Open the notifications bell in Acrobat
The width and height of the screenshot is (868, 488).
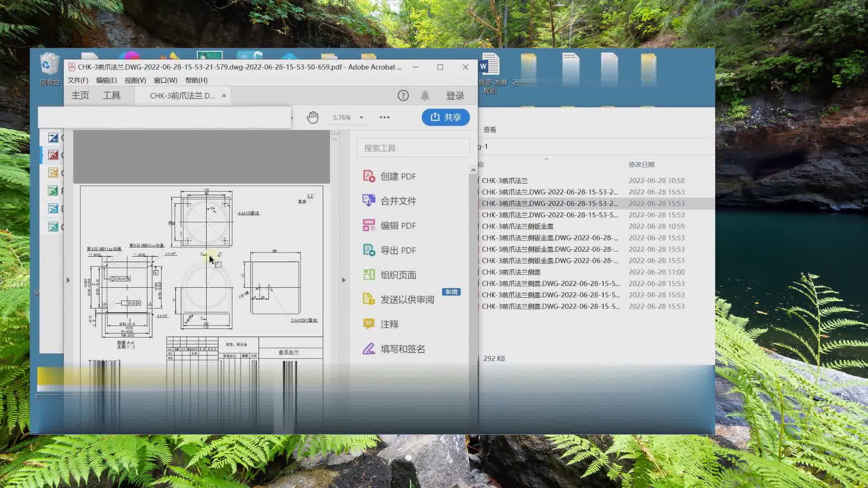[425, 95]
